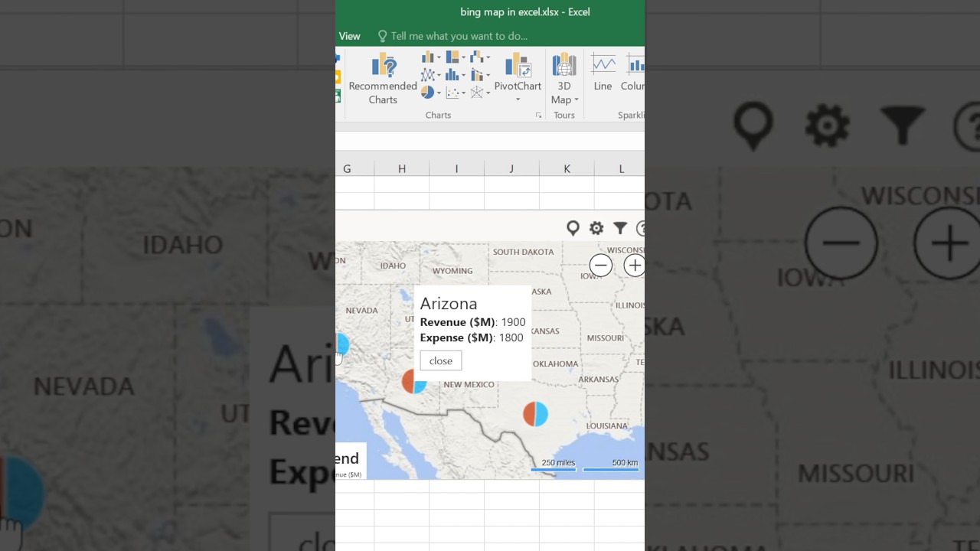Click the WYOMING map label
Image resolution: width=980 pixels, height=551 pixels.
pyautogui.click(x=452, y=271)
